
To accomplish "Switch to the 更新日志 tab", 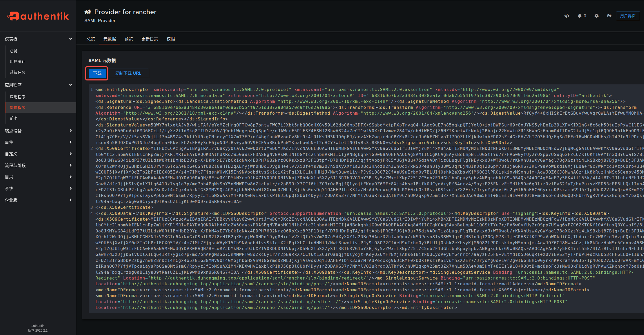I will tap(149, 39).
